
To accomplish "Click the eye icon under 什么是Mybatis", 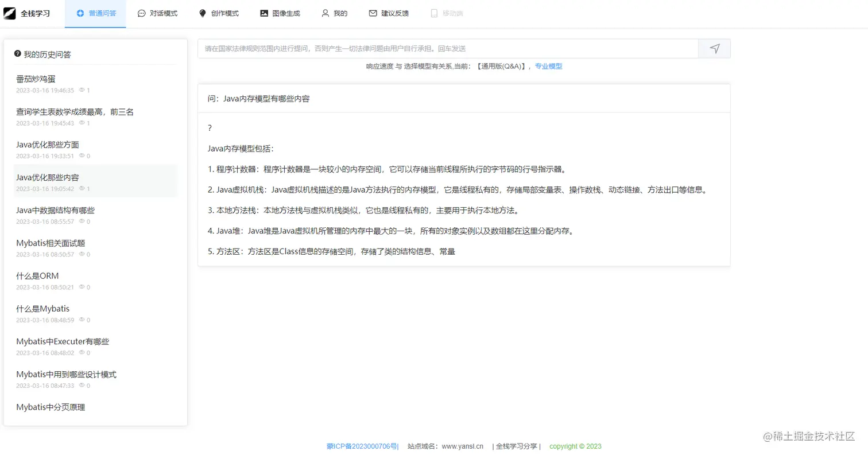I will tap(82, 320).
